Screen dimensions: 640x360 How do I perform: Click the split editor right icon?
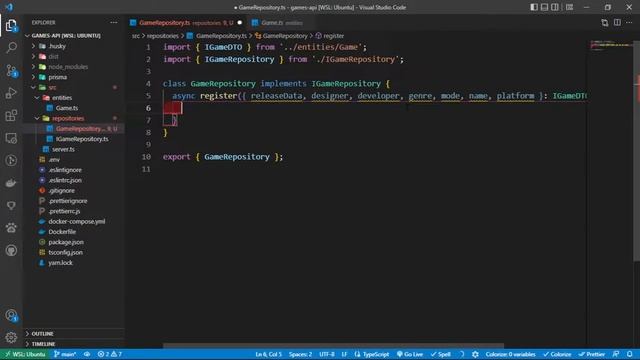[x=617, y=22]
